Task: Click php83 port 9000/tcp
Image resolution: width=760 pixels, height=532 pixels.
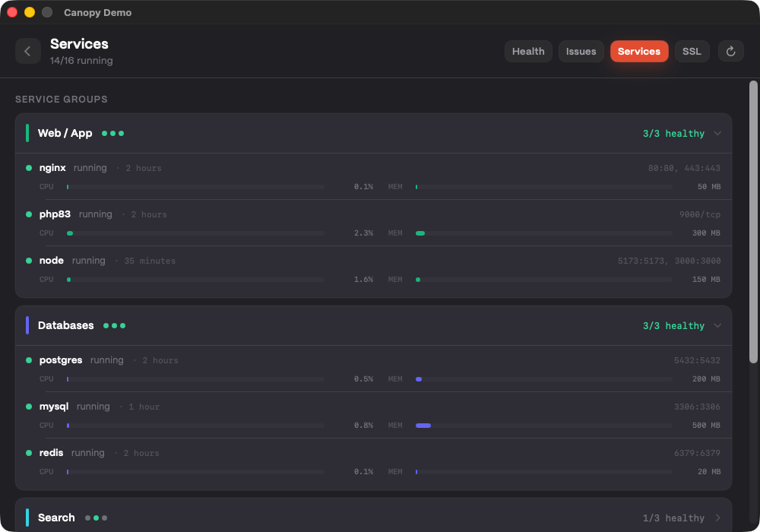Action: [699, 214]
